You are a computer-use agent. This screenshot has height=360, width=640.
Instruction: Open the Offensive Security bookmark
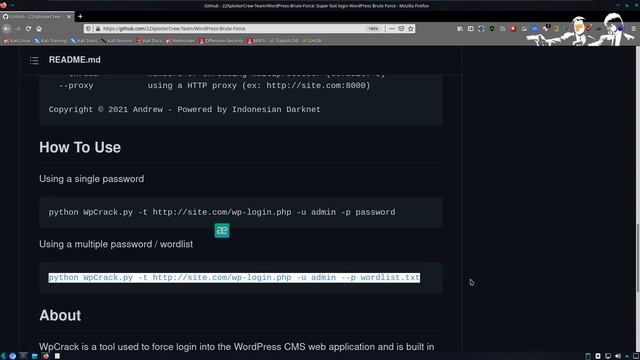221,41
